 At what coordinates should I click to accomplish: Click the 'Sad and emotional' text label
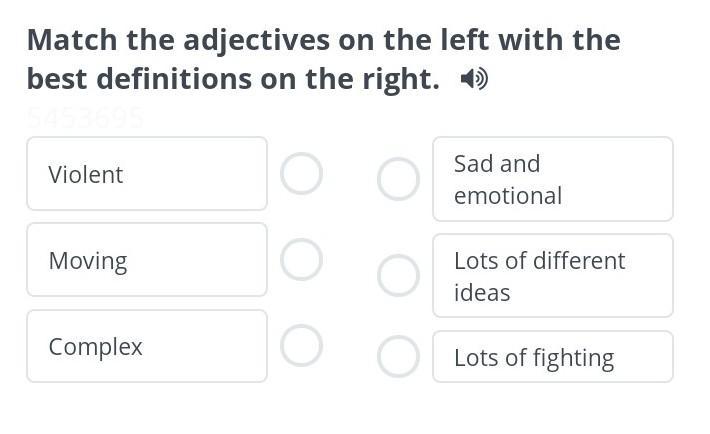[x=508, y=180]
